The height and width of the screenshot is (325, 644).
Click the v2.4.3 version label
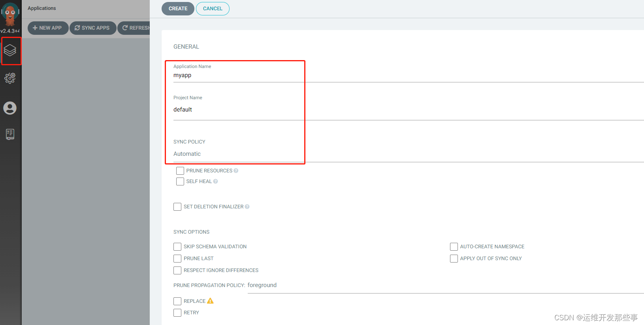pyautogui.click(x=10, y=31)
